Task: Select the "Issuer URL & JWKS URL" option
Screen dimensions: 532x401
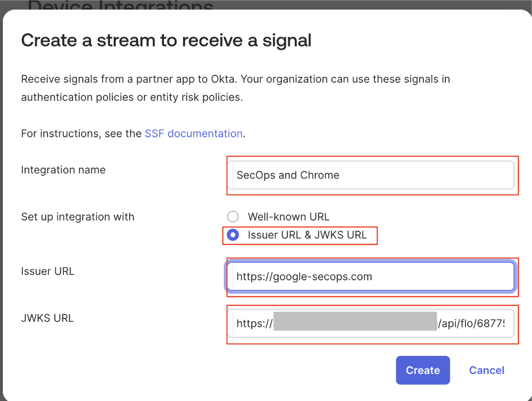Action: (233, 235)
